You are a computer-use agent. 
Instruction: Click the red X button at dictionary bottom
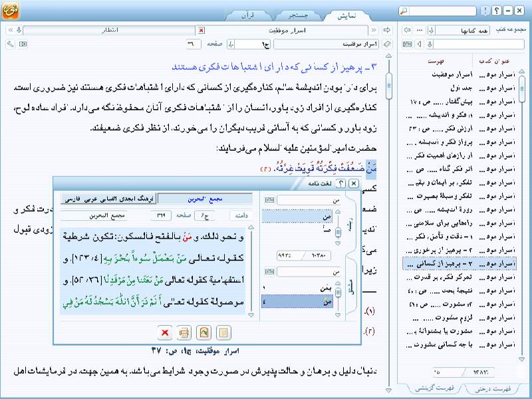165,333
